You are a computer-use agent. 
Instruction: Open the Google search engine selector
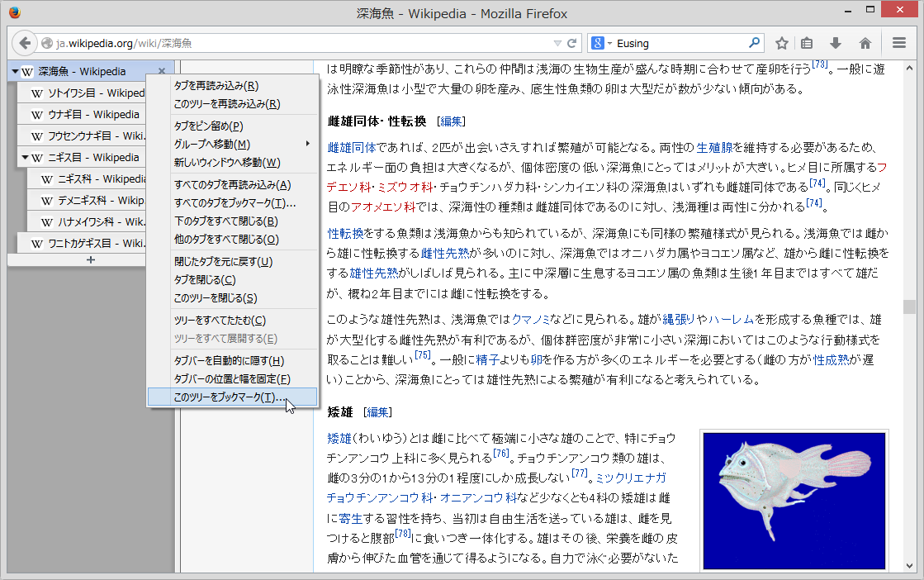pyautogui.click(x=602, y=43)
